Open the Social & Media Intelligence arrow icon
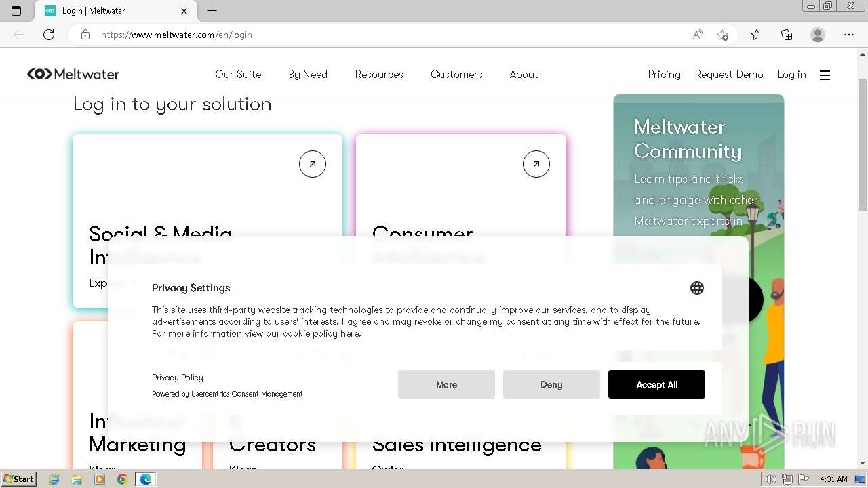The width and height of the screenshot is (868, 488). point(313,164)
